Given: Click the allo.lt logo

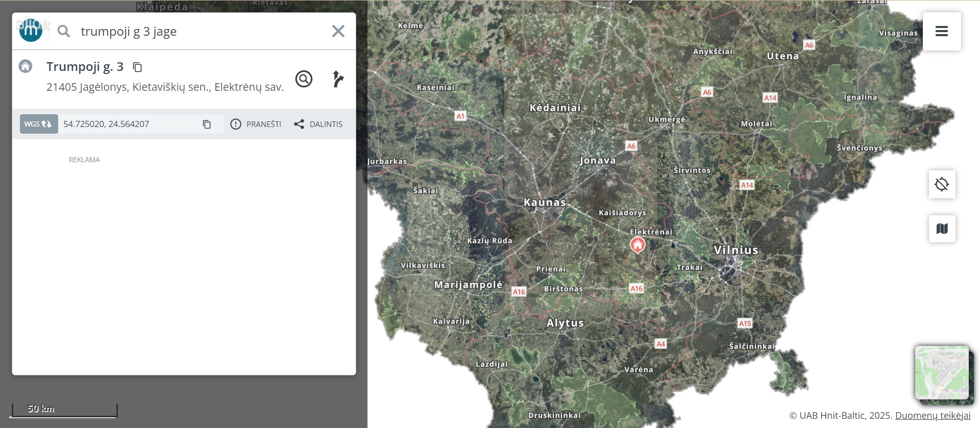Looking at the screenshot, I should point(31,30).
